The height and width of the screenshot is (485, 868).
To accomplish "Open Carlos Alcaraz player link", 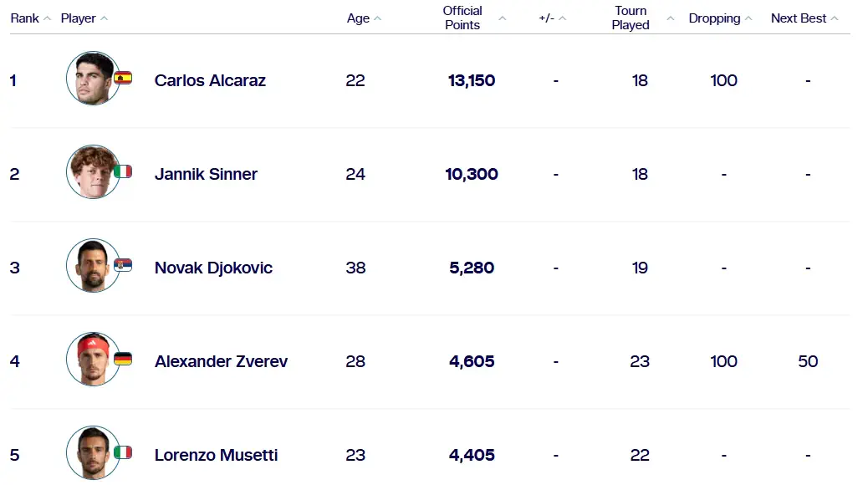I will (x=210, y=80).
